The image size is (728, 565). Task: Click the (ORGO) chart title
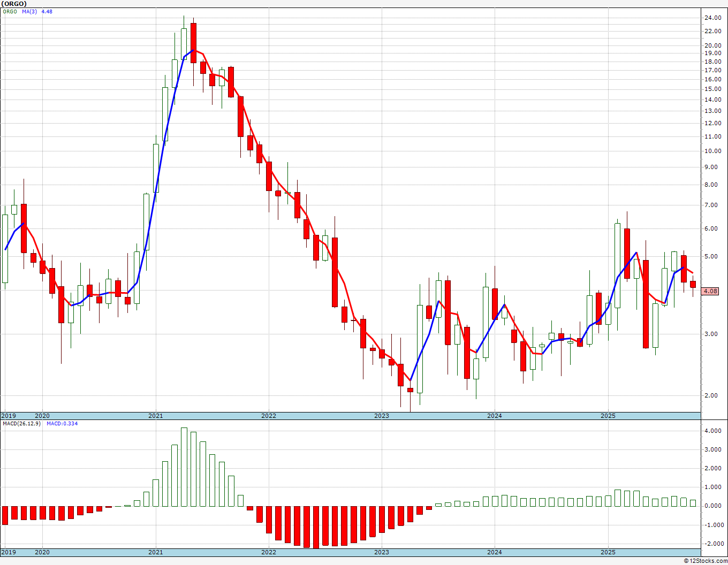[13, 3]
